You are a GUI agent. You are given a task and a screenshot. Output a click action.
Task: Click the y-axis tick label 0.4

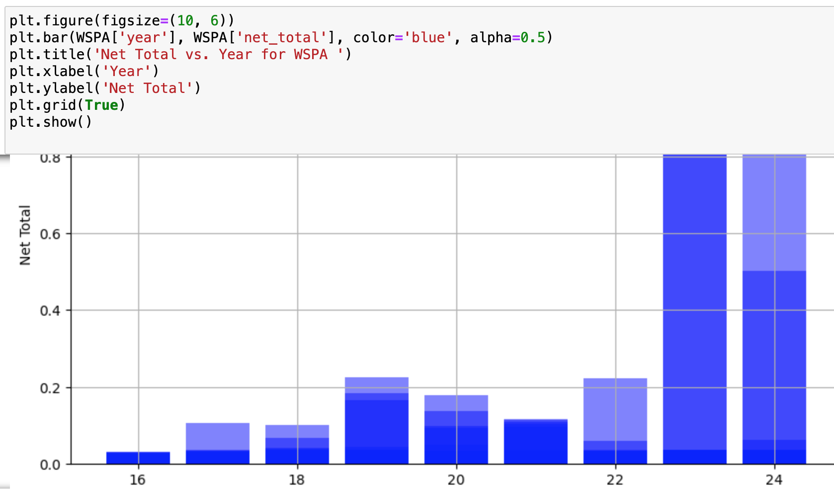[50, 311]
